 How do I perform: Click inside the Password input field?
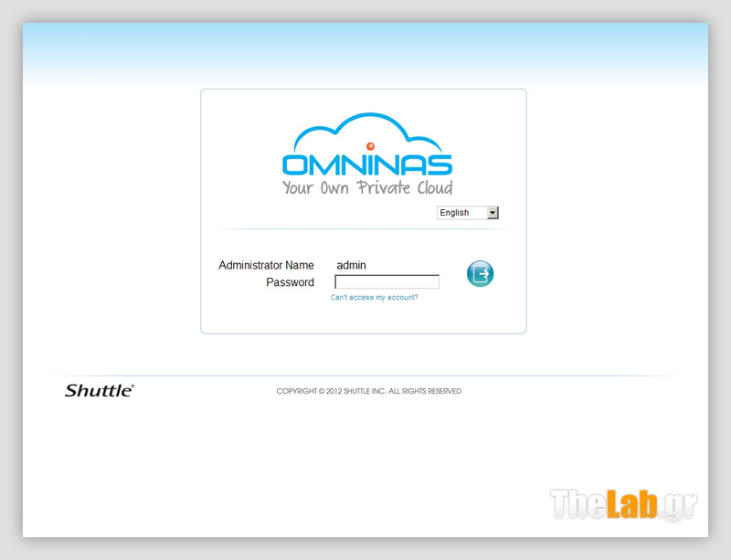387,281
